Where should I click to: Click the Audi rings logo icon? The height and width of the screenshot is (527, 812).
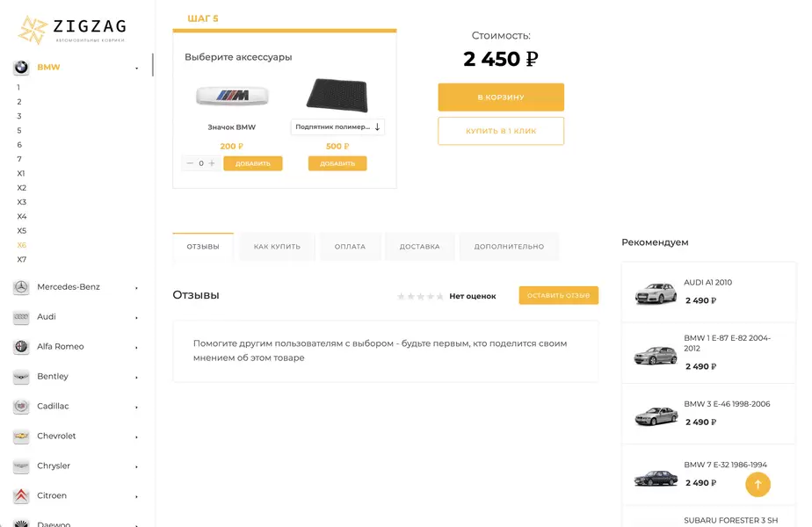pos(21,317)
